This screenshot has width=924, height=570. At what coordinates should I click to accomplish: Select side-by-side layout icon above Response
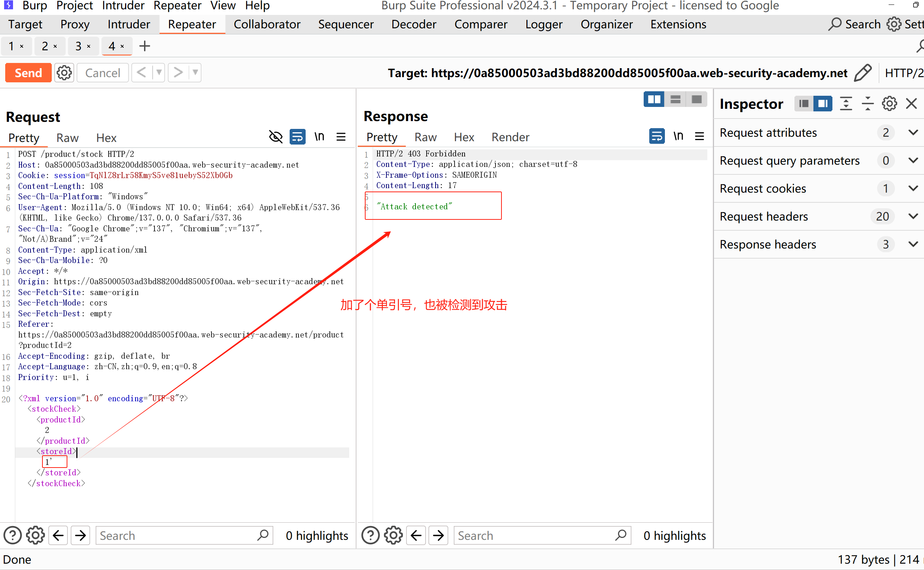click(x=654, y=99)
